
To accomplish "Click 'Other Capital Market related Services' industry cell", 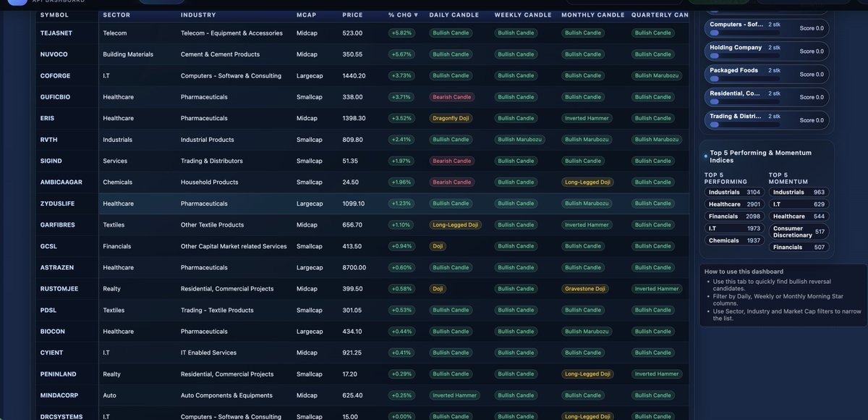I will pos(234,246).
